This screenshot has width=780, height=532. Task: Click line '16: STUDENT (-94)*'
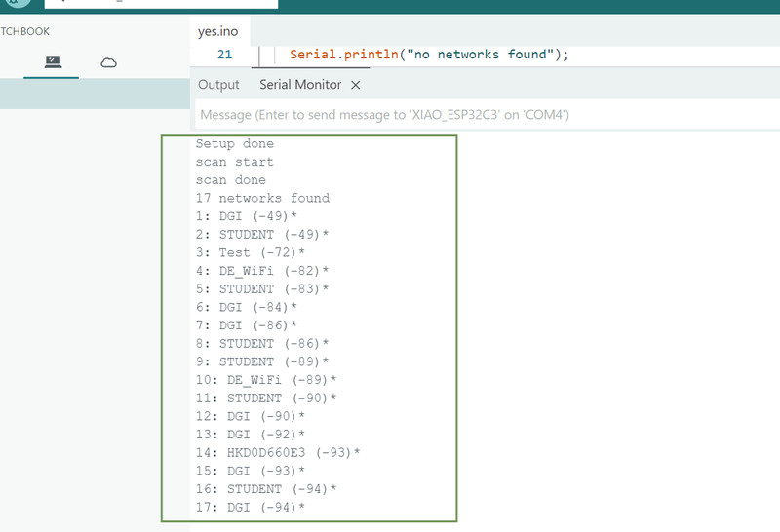pos(266,489)
